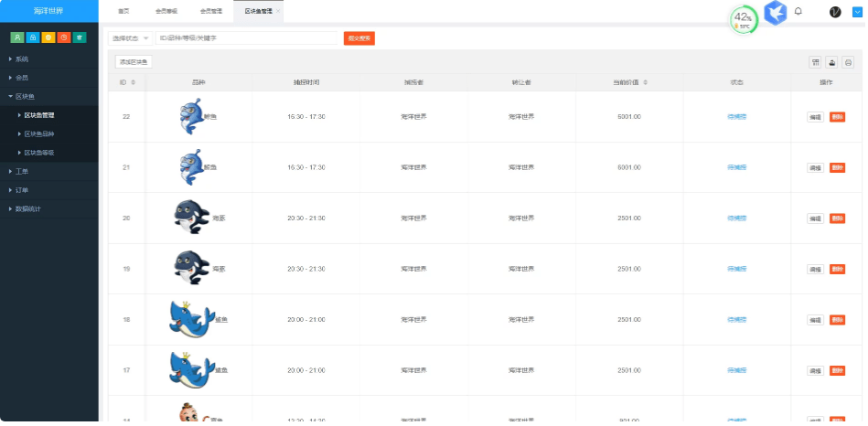This screenshot has height=426, width=868.
Task: Click the orange delete button for row 22
Action: (837, 117)
